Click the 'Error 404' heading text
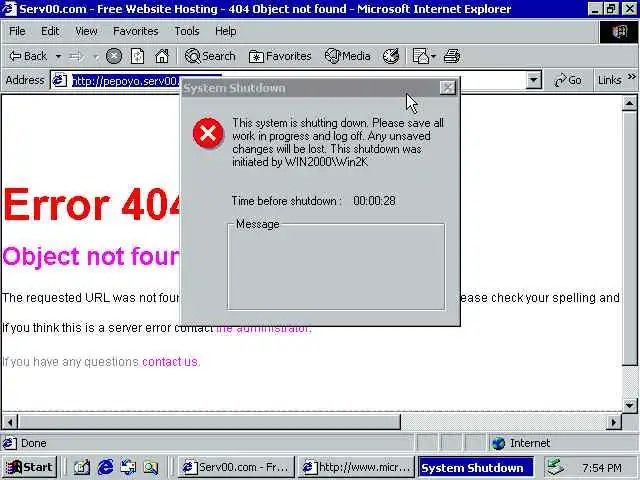The height and width of the screenshot is (480, 640). pos(92,205)
